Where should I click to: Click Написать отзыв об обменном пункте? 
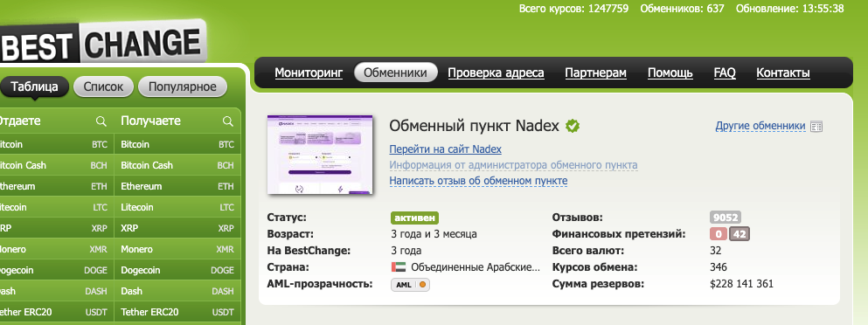478,181
